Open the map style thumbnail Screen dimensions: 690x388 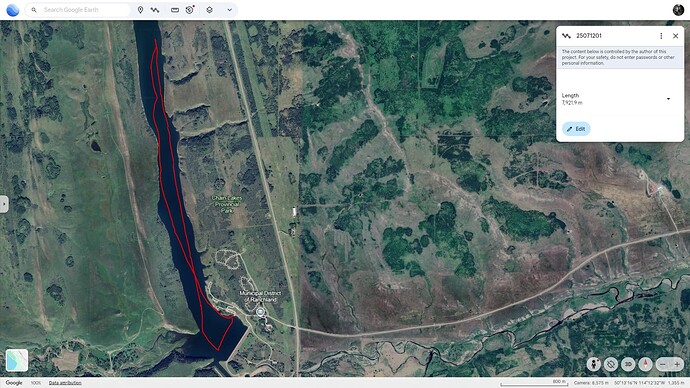(17, 360)
